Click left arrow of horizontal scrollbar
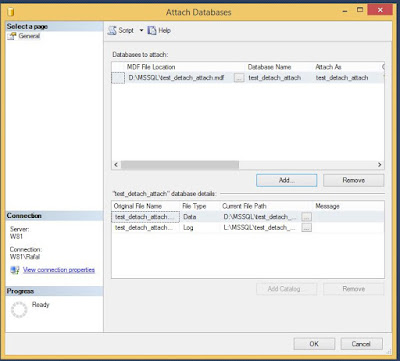This screenshot has width=400, height=361. (x=116, y=165)
